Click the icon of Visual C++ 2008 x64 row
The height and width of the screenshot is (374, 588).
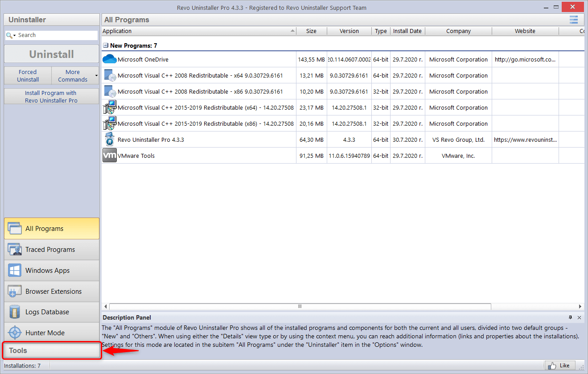tap(109, 75)
